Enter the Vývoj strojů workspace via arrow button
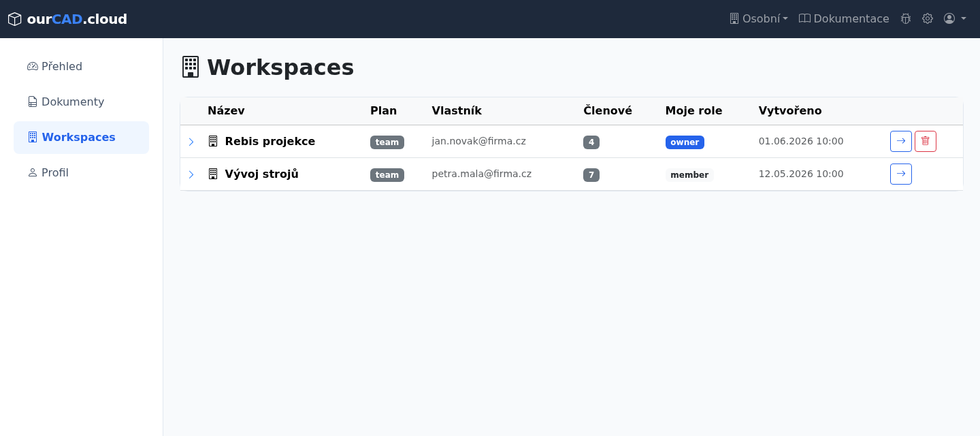The width and height of the screenshot is (980, 436). coord(901,174)
